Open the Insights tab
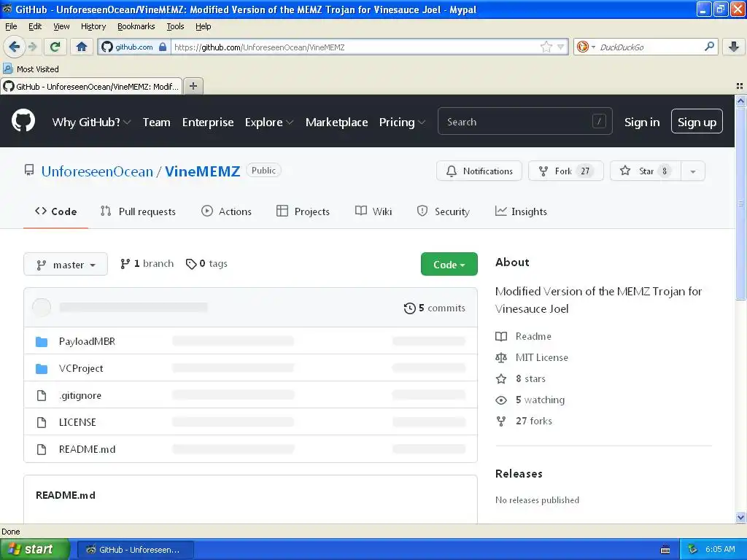The height and width of the screenshot is (560, 747). (521, 211)
